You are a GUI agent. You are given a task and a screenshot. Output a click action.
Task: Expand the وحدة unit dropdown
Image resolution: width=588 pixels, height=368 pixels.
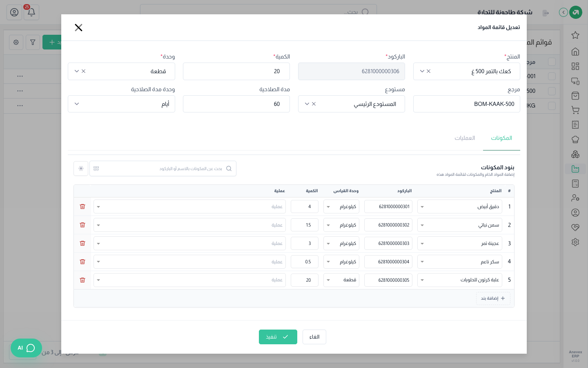tap(77, 71)
